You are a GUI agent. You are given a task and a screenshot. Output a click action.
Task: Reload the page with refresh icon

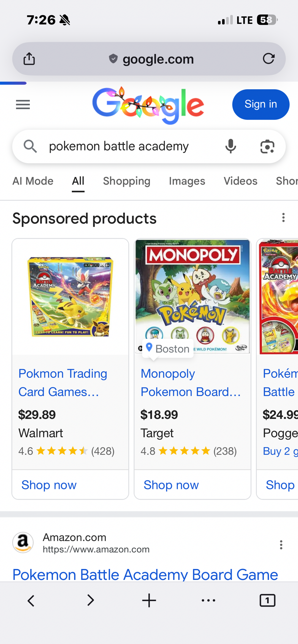[269, 59]
